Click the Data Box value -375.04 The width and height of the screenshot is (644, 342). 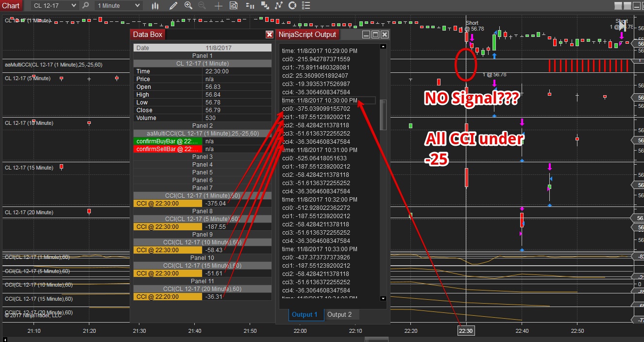pyautogui.click(x=216, y=203)
